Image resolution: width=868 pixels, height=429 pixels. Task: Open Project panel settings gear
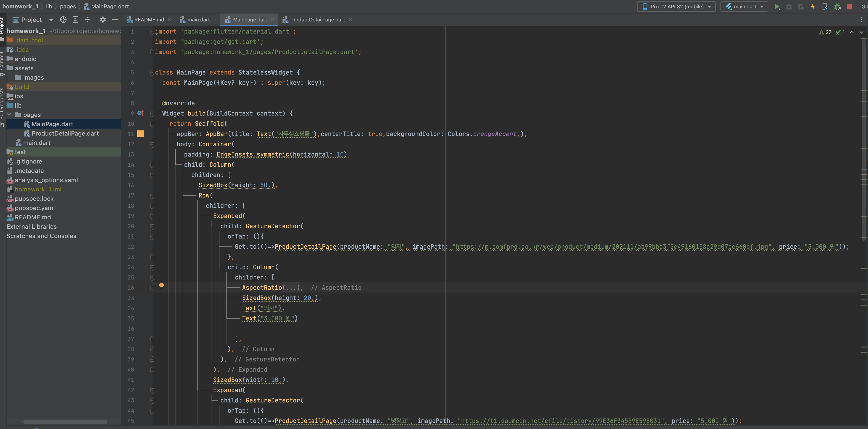(103, 20)
